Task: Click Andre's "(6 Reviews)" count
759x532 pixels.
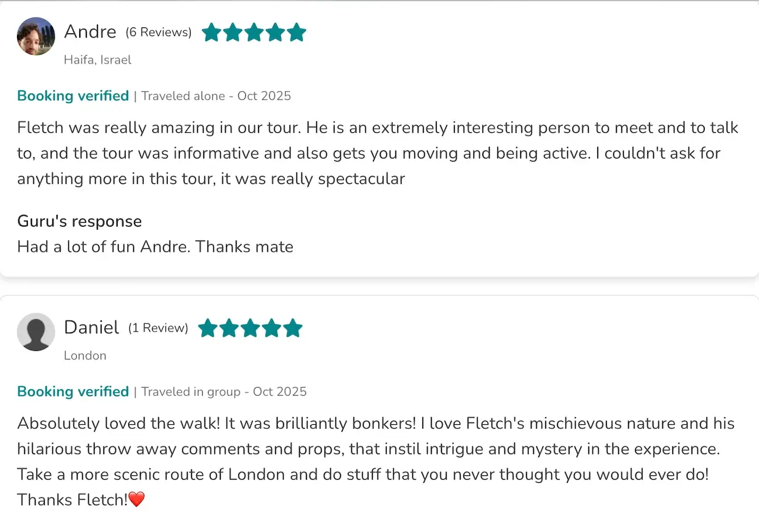Action: (158, 33)
